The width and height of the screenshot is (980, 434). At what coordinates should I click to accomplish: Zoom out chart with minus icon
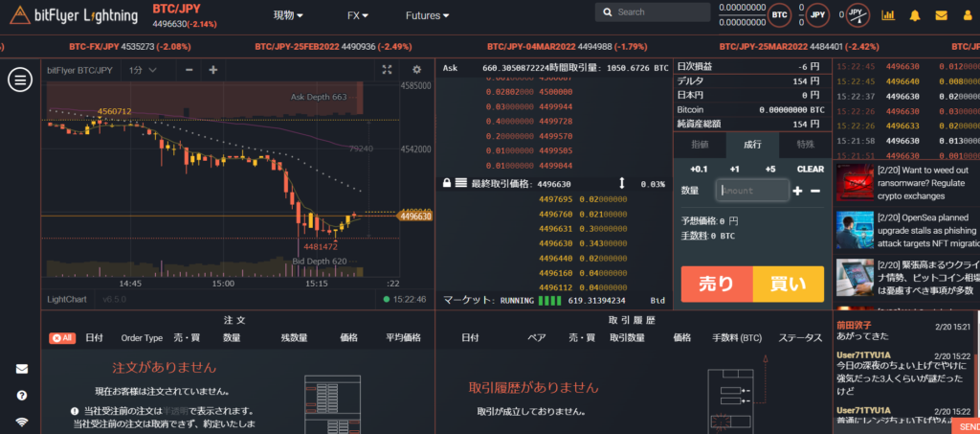click(189, 70)
